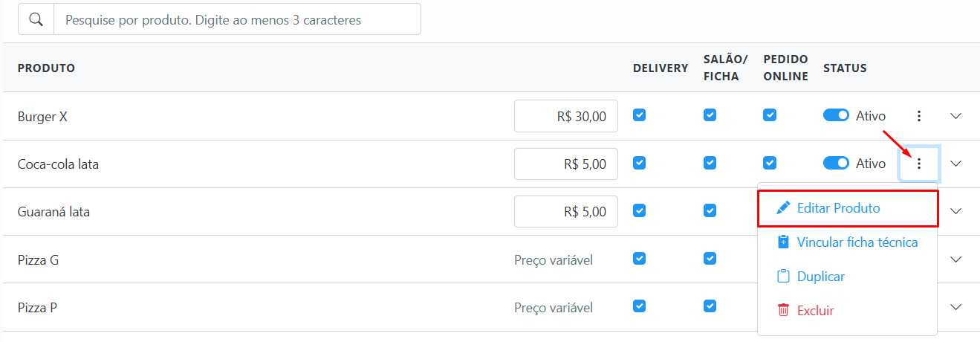Uncheck Pedido Online checkbox for Coca-cola lata
980x342 pixels.
click(x=770, y=163)
